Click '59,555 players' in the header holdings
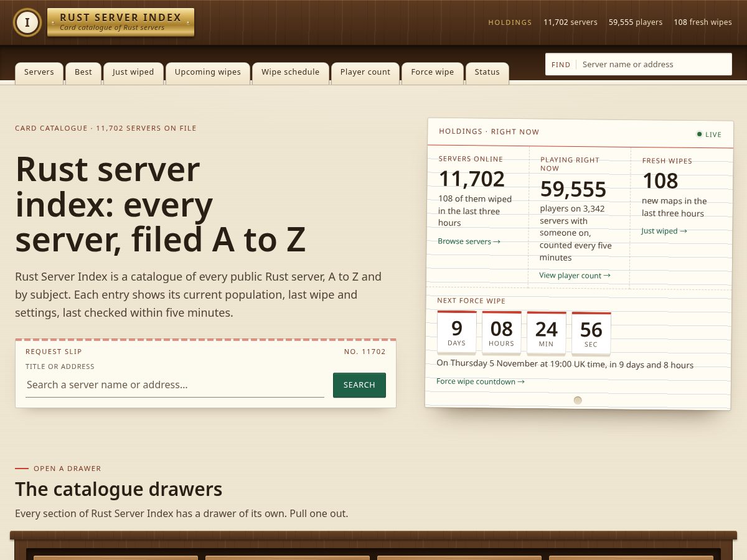 (x=636, y=22)
